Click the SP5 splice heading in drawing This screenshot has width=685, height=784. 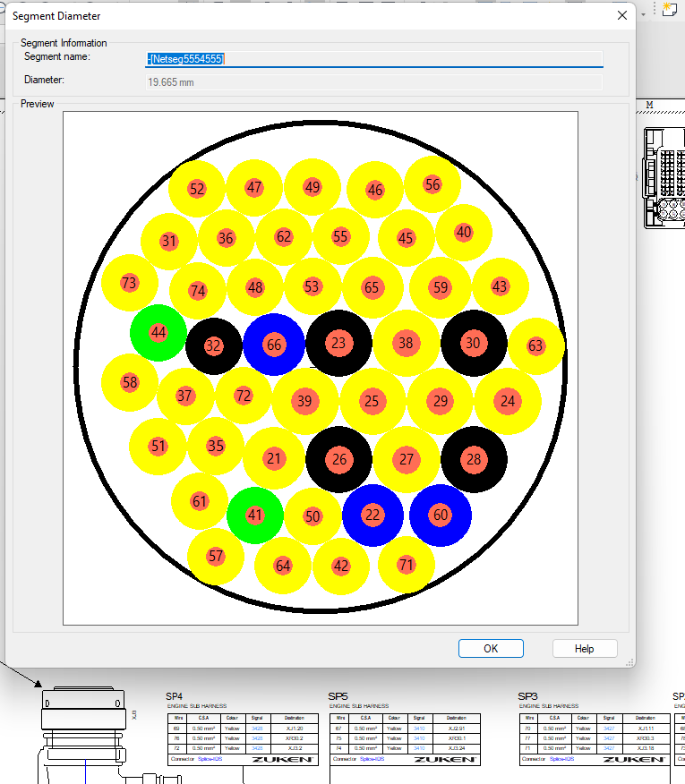pyautogui.click(x=338, y=696)
